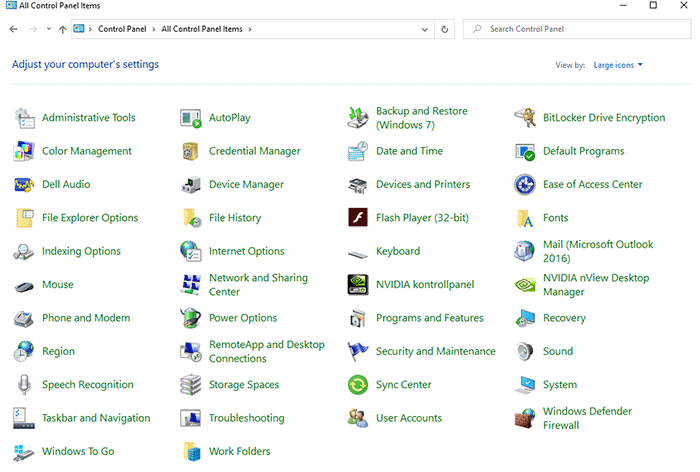Open the NVIDIA nView Desktop Manager icon

coord(525,284)
